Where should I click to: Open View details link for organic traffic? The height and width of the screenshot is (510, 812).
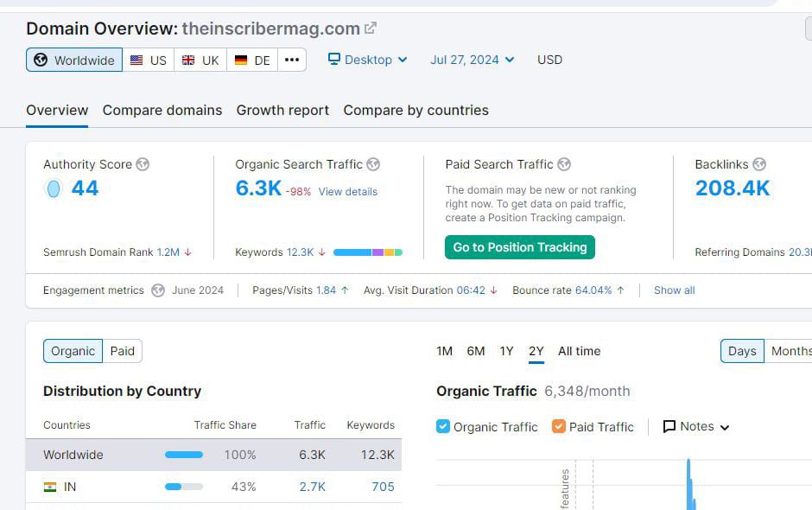click(348, 192)
